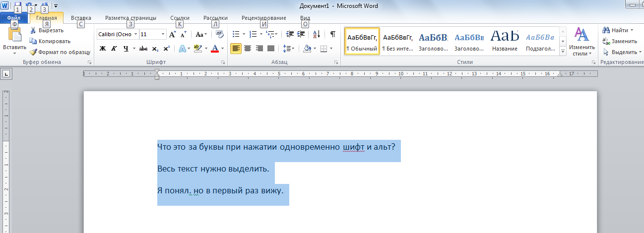Toggle left alignment button

(236, 49)
